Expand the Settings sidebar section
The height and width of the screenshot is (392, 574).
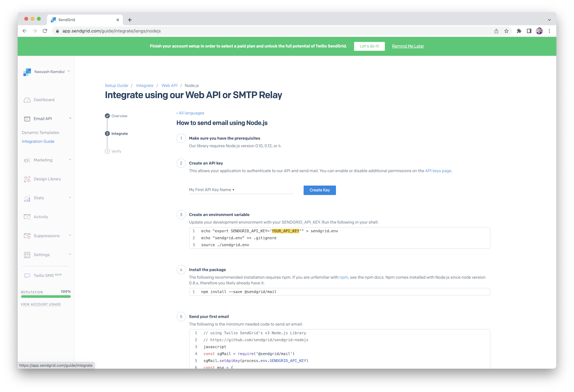click(70, 255)
